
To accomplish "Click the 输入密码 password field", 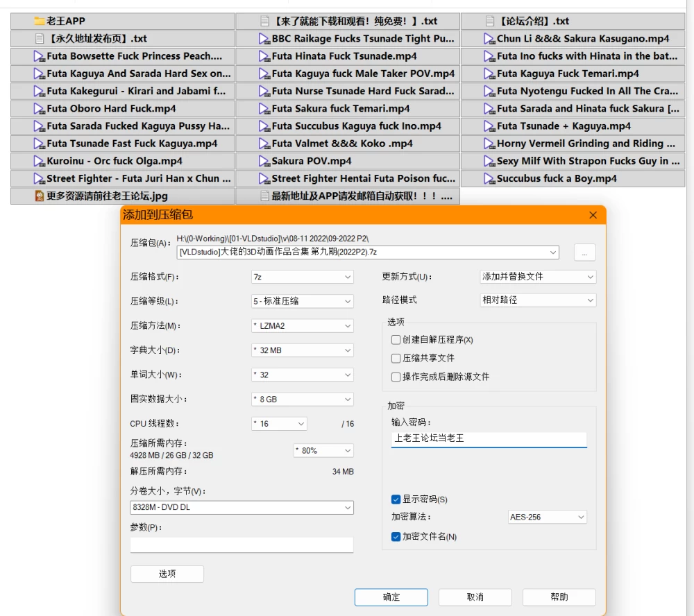I will (x=489, y=439).
